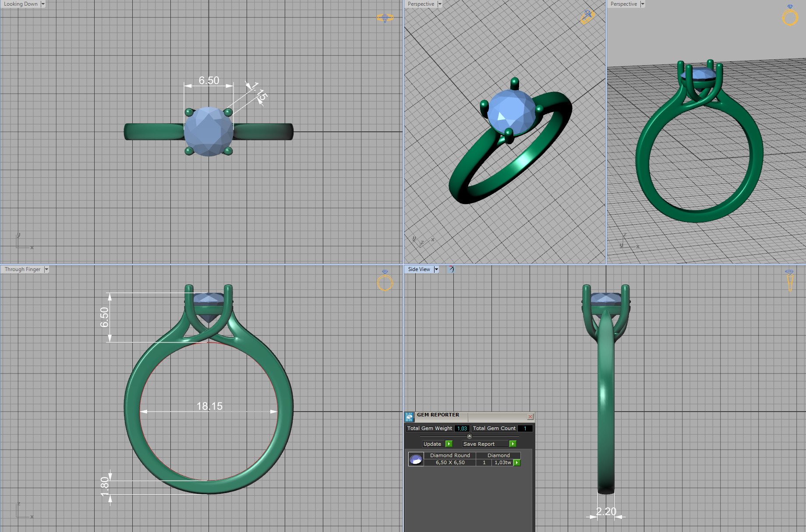Click the orange ring icon in right Perspective view
Viewport: 806px width, 532px height.
point(790,15)
